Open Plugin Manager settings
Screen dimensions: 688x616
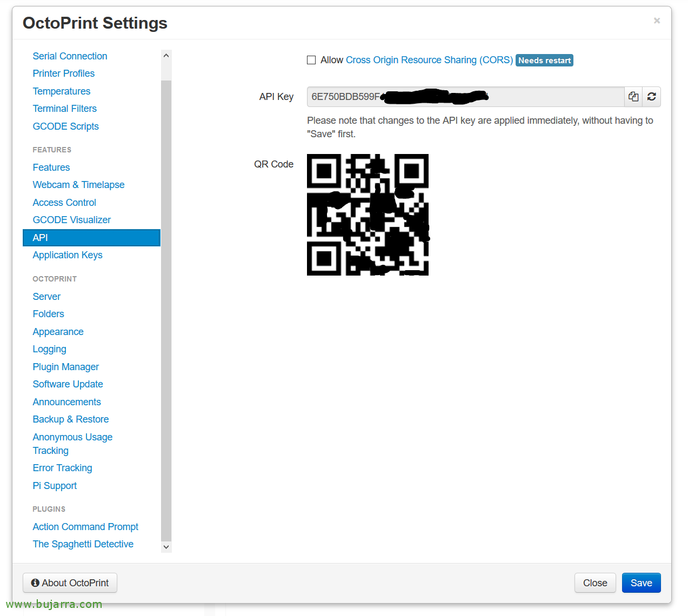point(66,367)
